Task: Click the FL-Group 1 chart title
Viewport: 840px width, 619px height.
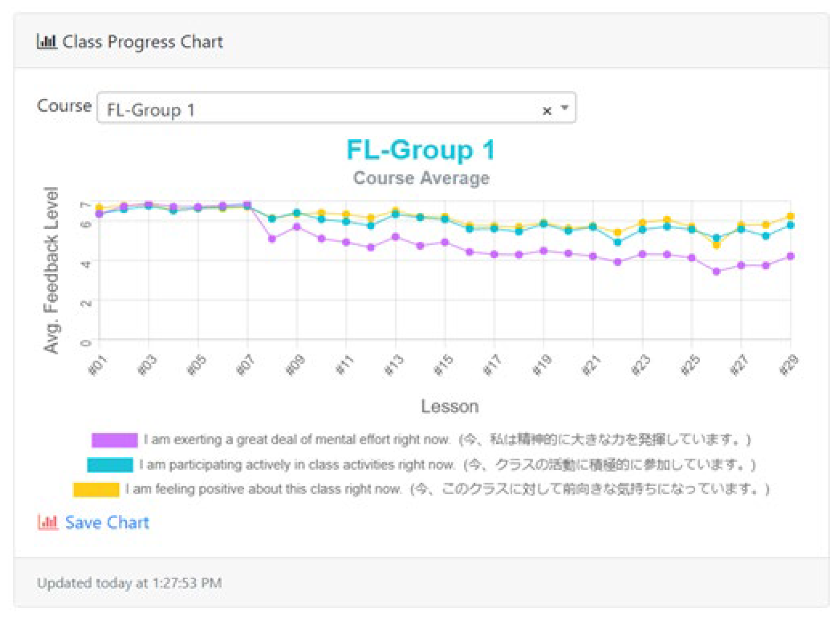Action: click(420, 150)
